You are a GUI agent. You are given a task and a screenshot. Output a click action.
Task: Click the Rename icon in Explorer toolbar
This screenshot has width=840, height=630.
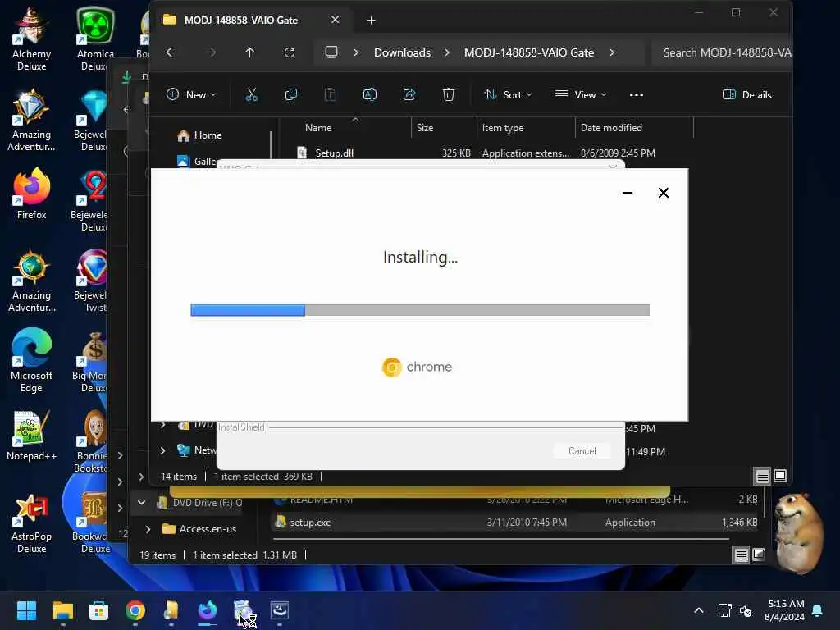click(x=370, y=95)
